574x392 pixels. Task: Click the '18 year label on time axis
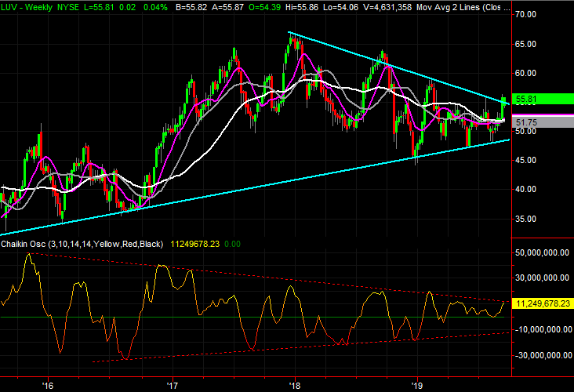294,386
